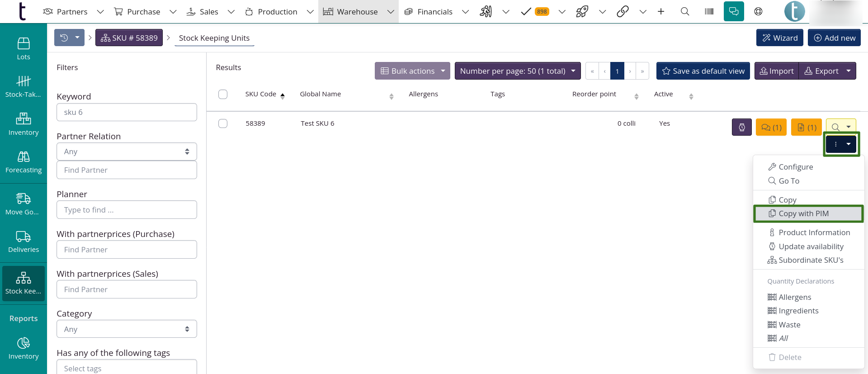The height and width of the screenshot is (374, 868).
Task: Click the barcode scanner icon in top bar
Action: tap(709, 12)
